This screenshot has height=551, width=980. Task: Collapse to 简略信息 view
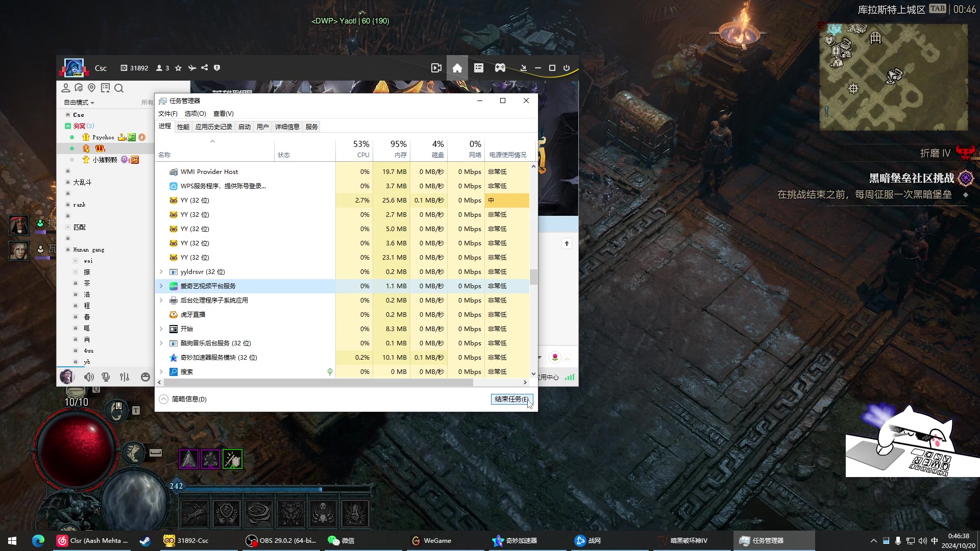(183, 399)
